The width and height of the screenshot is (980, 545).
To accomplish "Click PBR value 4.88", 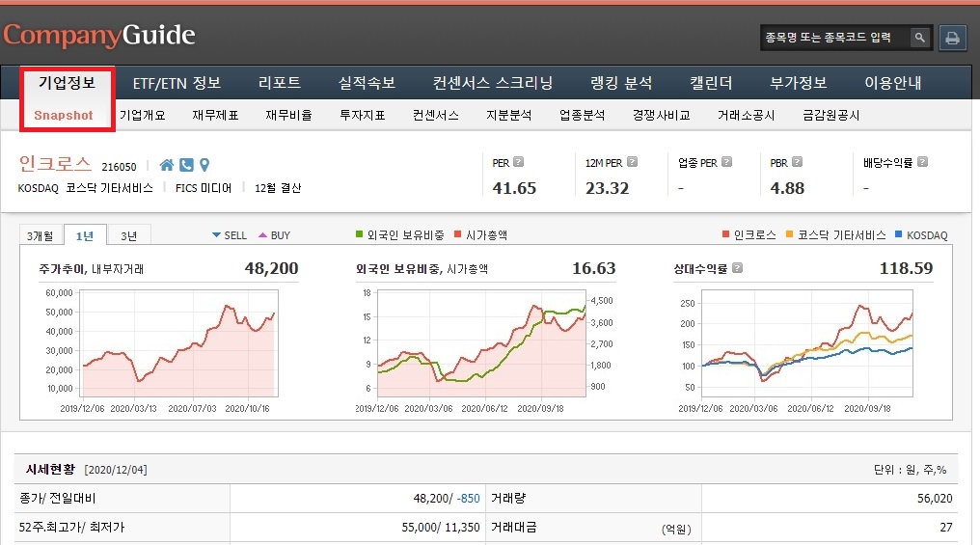I will click(x=787, y=188).
